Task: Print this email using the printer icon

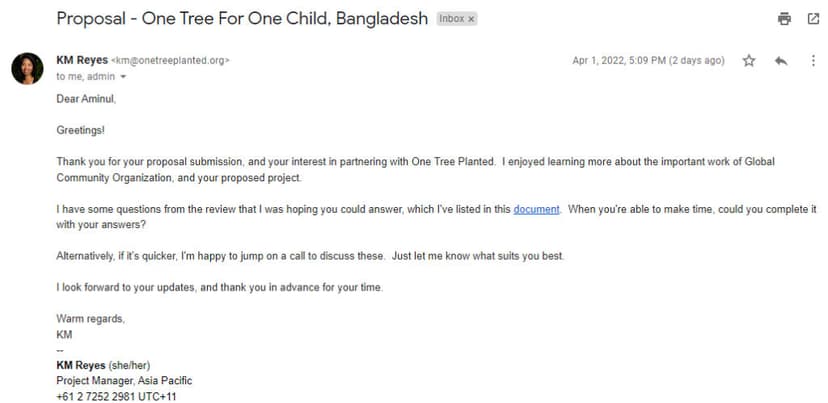Action: pyautogui.click(x=784, y=19)
